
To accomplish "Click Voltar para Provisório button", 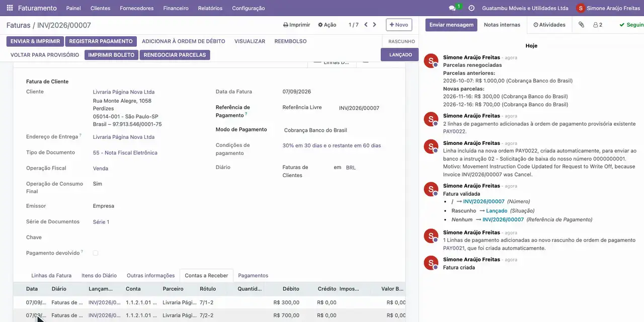I will (45, 55).
